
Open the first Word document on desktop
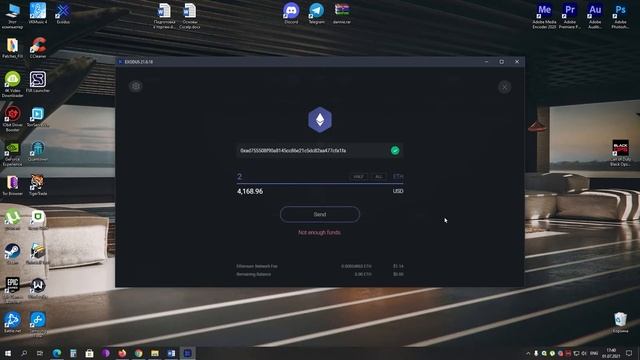tap(164, 16)
